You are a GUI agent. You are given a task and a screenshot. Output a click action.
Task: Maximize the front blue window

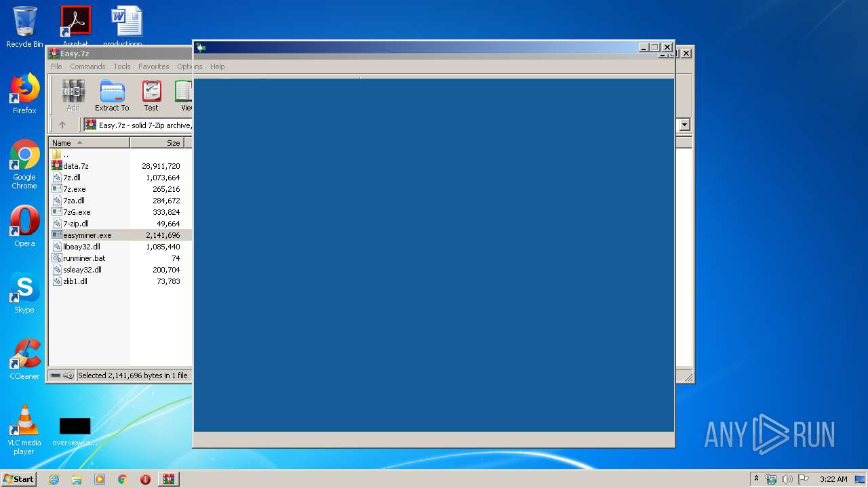pyautogui.click(x=655, y=47)
